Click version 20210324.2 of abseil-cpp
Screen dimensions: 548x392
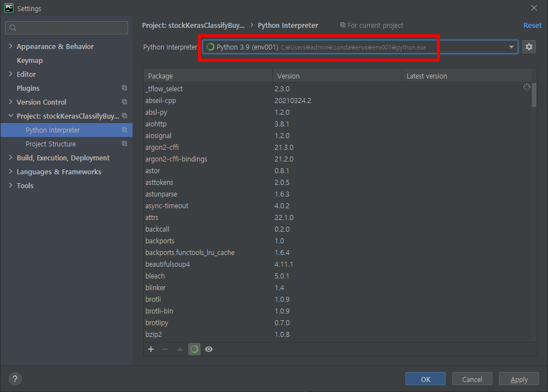(292, 101)
